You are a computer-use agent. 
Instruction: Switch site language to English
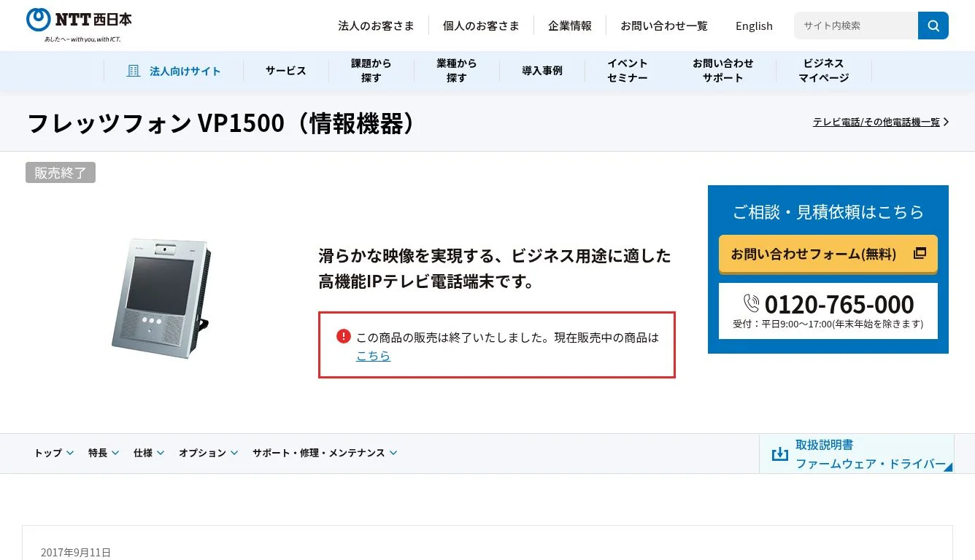point(754,26)
